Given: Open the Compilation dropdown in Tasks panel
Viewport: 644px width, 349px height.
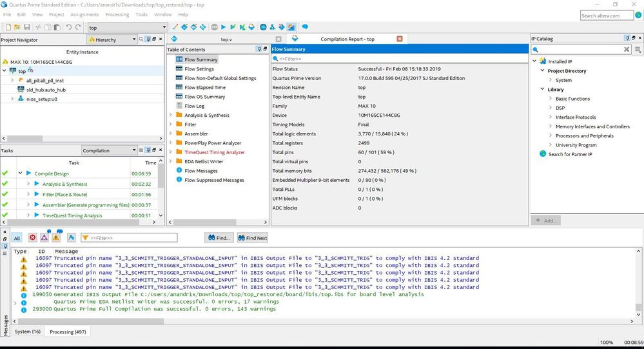Looking at the screenshot, I should coord(108,150).
